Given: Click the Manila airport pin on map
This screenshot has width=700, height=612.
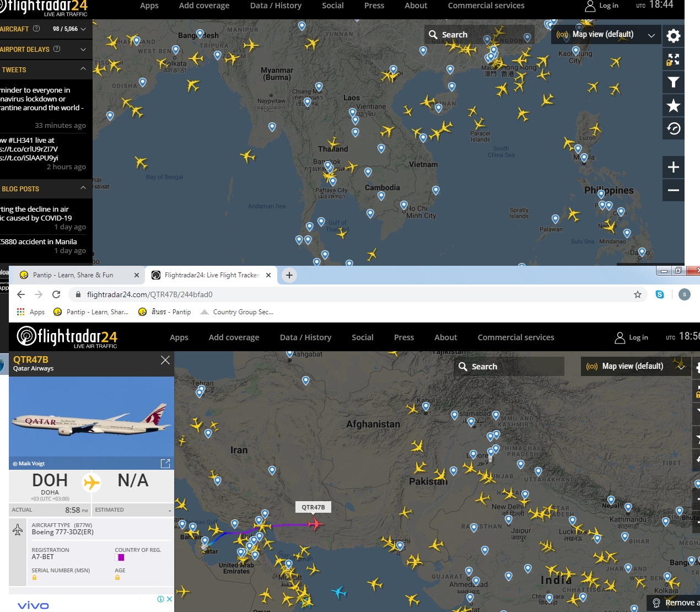Looking at the screenshot, I should point(584,158).
